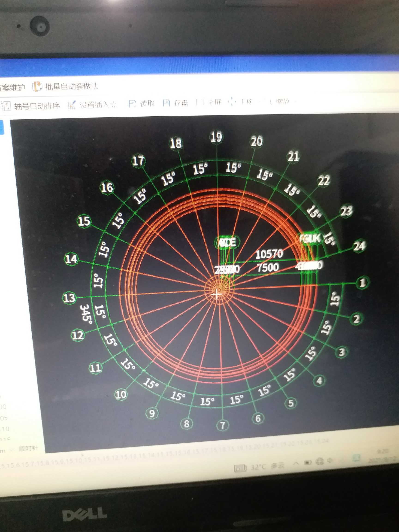Click the 存盘 button

tap(175, 103)
